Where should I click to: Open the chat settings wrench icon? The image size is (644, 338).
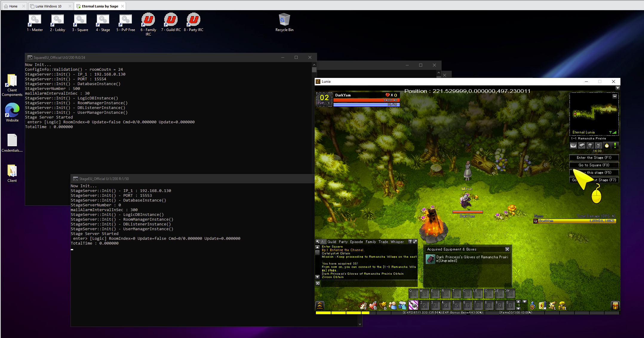pos(318,242)
